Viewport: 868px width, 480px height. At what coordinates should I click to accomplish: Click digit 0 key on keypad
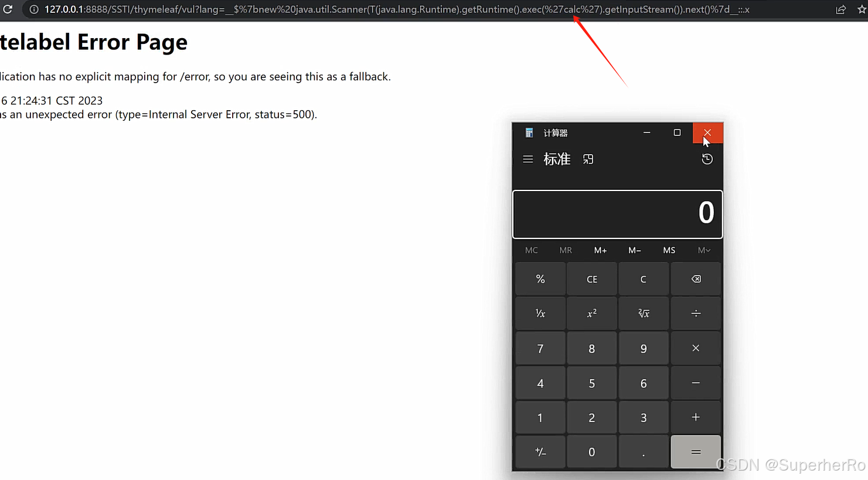pos(592,452)
